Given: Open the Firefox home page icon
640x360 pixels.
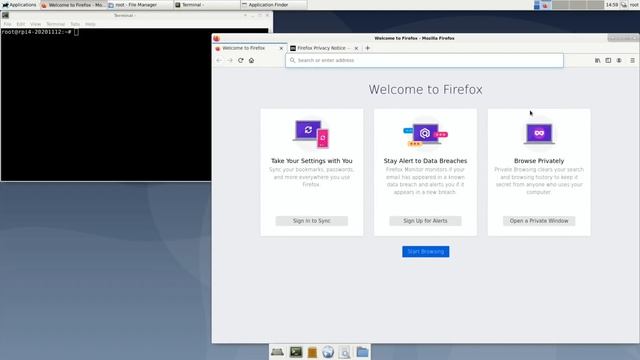Looking at the screenshot, I should (251, 60).
